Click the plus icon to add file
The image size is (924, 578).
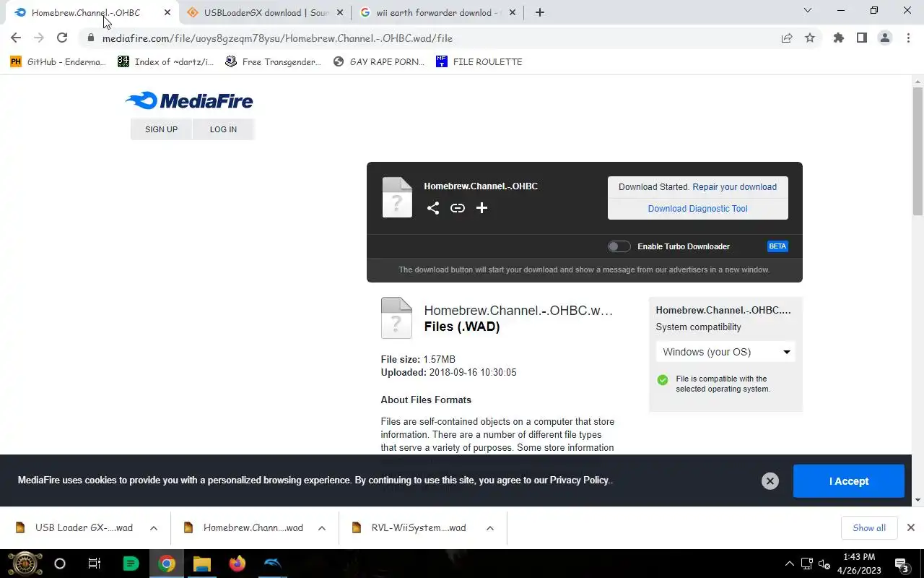point(481,208)
